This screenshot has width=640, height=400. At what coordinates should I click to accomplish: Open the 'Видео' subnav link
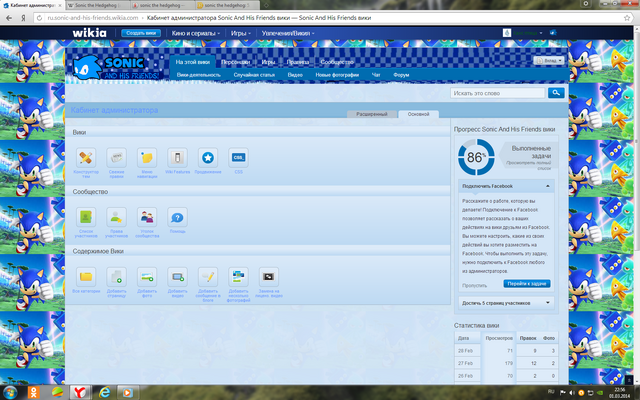[x=295, y=75]
